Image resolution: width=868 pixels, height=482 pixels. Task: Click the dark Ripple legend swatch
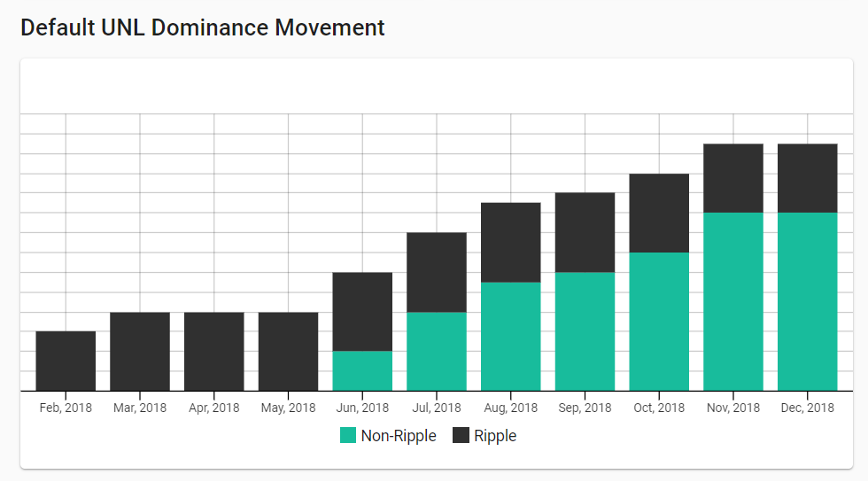pyautogui.click(x=461, y=435)
